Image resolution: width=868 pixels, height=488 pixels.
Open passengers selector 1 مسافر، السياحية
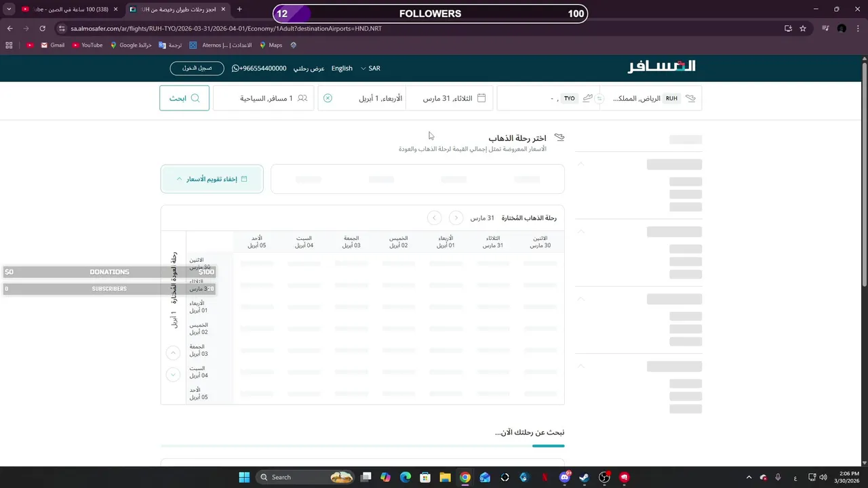tap(264, 98)
